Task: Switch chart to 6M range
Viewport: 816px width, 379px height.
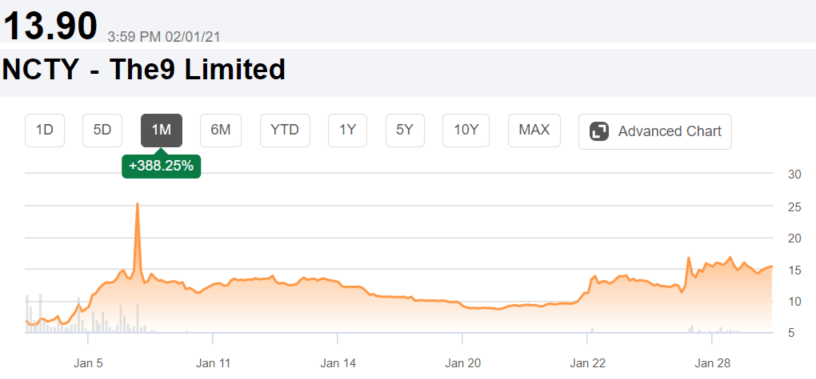Action: pyautogui.click(x=221, y=131)
